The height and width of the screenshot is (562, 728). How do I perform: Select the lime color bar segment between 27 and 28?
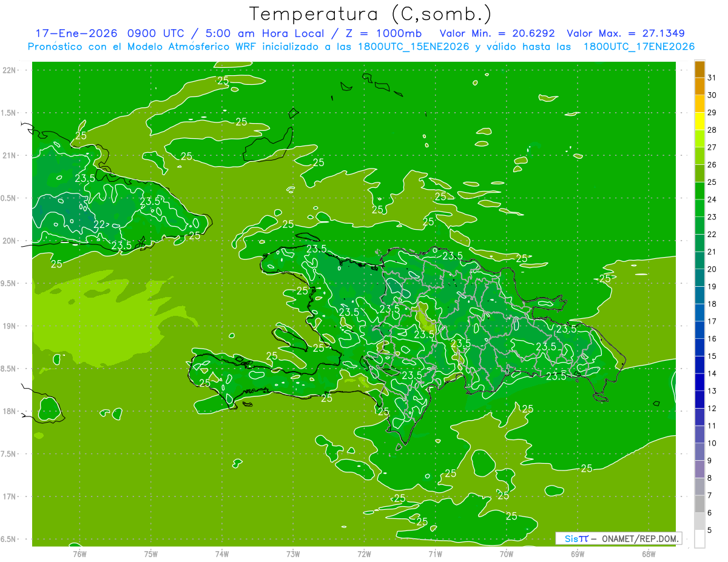pos(699,139)
